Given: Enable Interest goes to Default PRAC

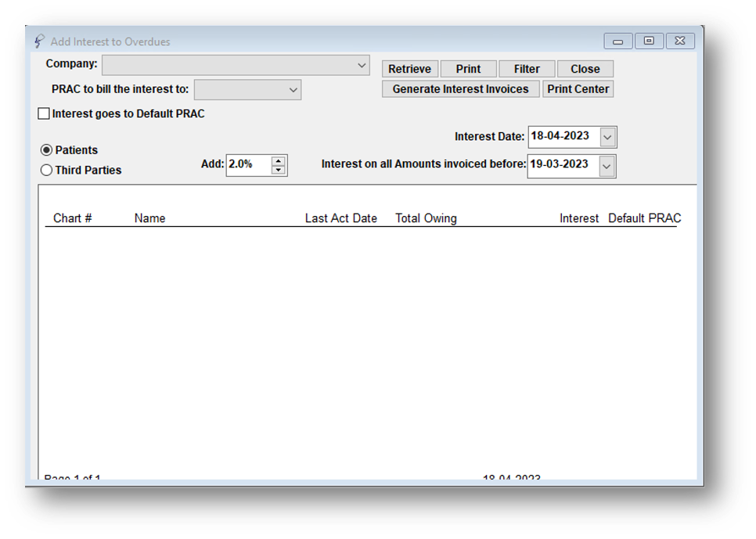Looking at the screenshot, I should click(x=44, y=113).
